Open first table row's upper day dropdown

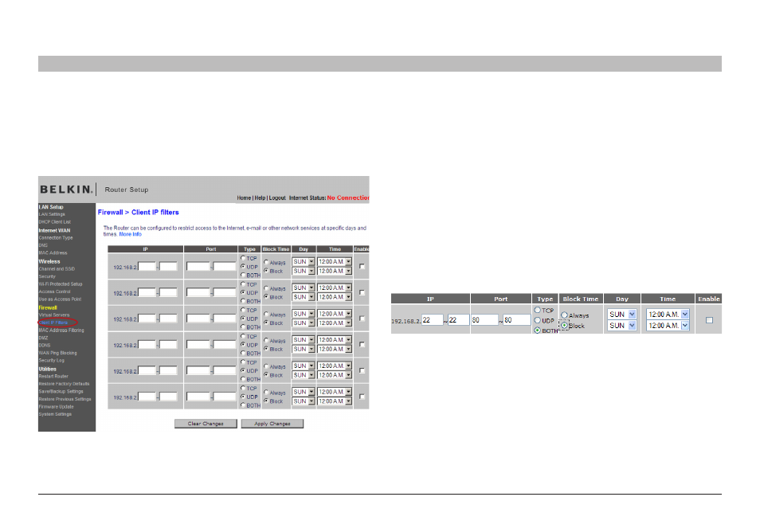coord(304,262)
